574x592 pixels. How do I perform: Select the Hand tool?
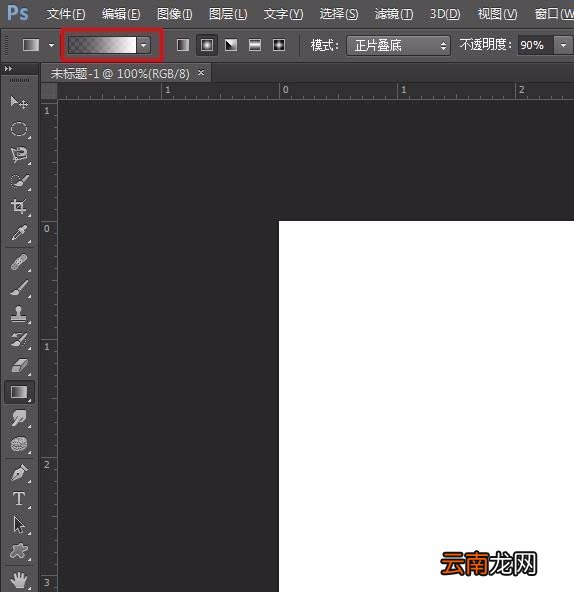[x=19, y=580]
